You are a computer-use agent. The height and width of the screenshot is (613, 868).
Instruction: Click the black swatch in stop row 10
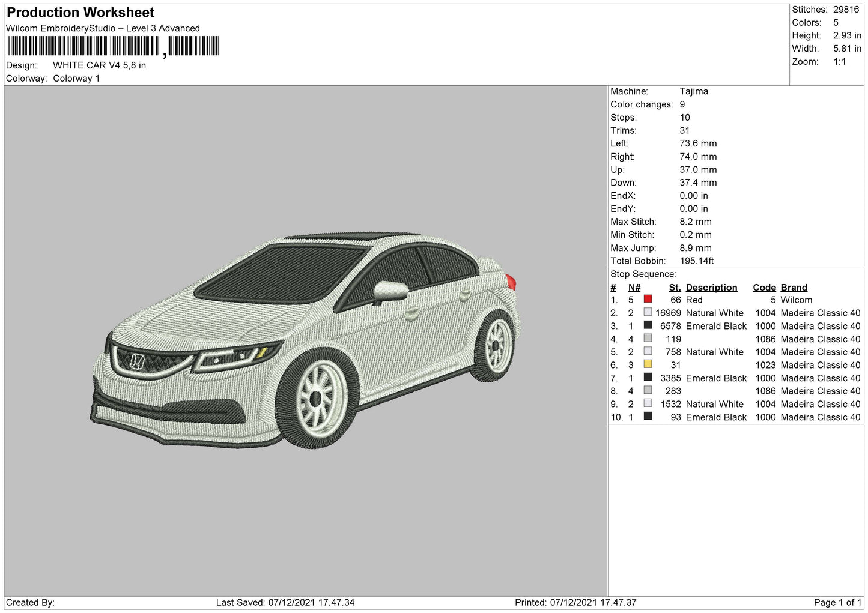pos(648,417)
